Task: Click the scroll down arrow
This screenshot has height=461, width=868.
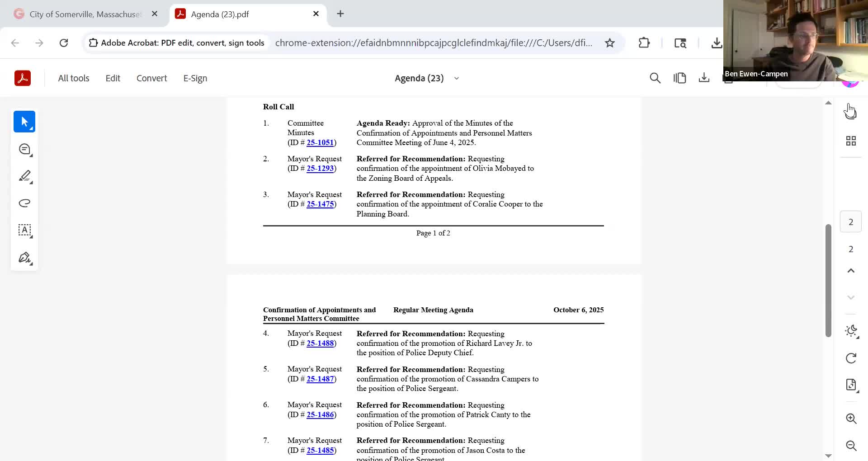Action: (828, 456)
